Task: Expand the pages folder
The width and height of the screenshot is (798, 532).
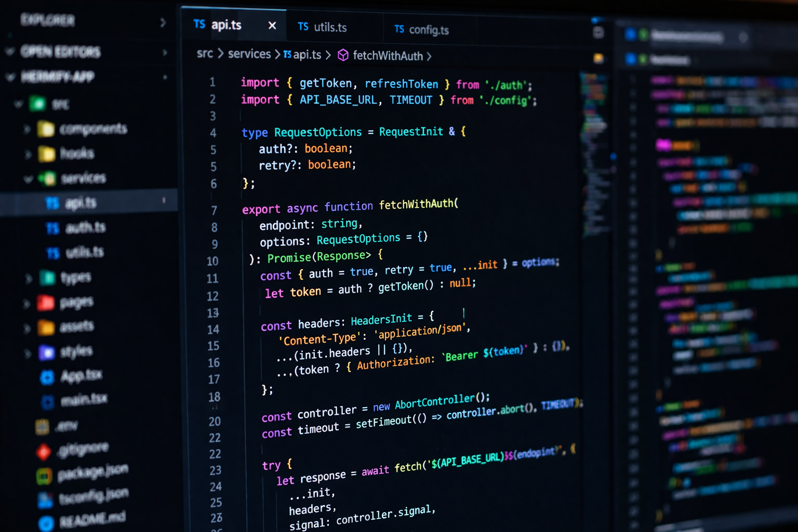Action: pos(27,303)
